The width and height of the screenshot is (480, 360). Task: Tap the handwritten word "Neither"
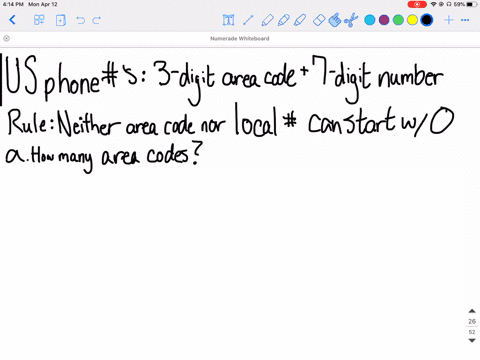89,123
